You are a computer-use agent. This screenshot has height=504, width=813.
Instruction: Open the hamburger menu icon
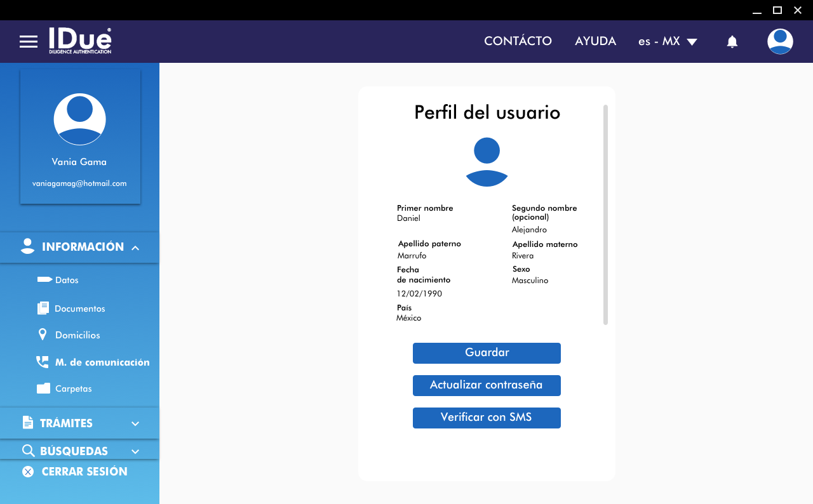29,42
